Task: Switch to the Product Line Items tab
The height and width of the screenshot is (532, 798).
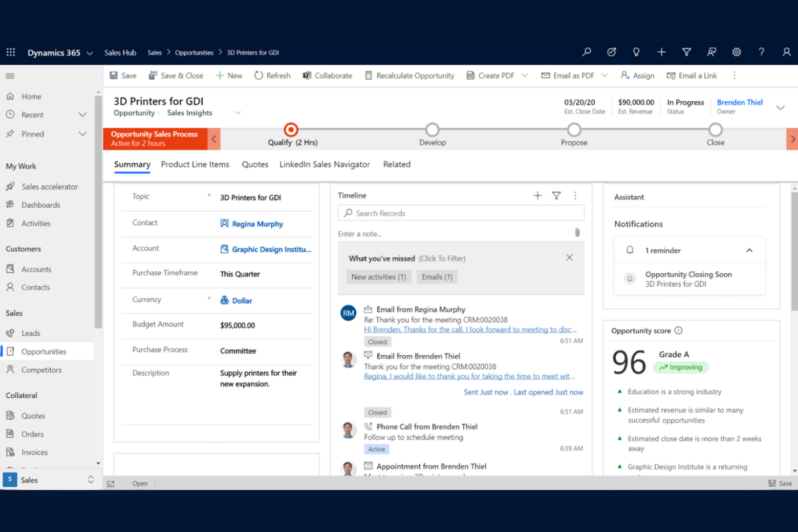Action: [195, 164]
